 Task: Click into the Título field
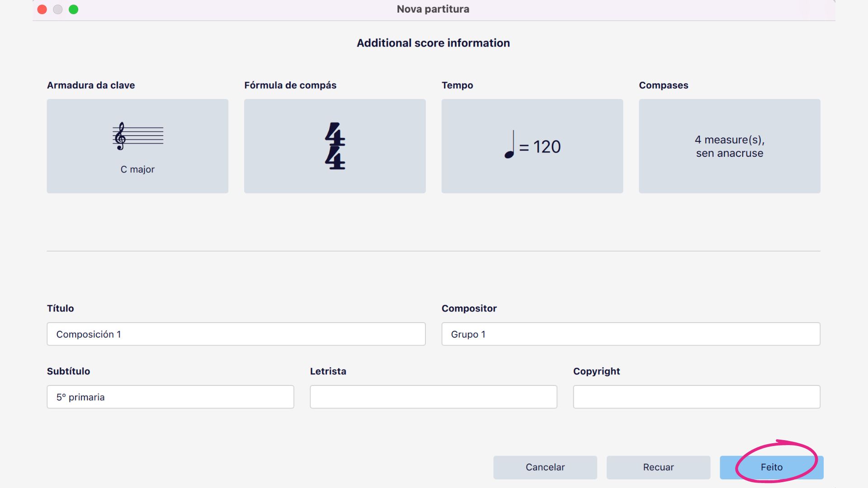(x=236, y=334)
